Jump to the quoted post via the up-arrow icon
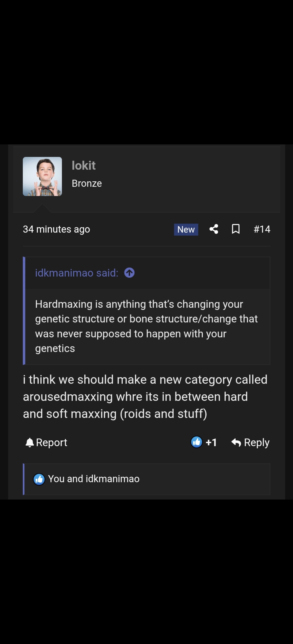Image resolution: width=293 pixels, height=644 pixels. tap(129, 273)
